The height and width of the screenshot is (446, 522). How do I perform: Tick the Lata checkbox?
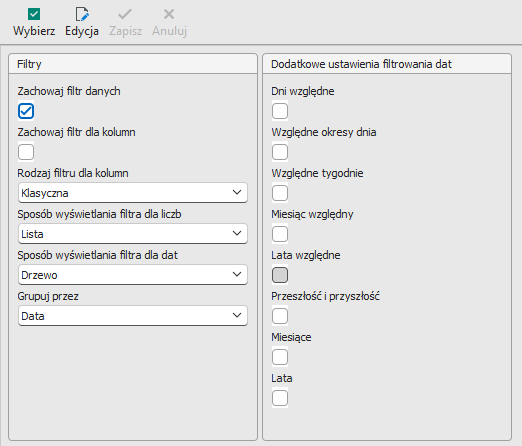point(280,398)
